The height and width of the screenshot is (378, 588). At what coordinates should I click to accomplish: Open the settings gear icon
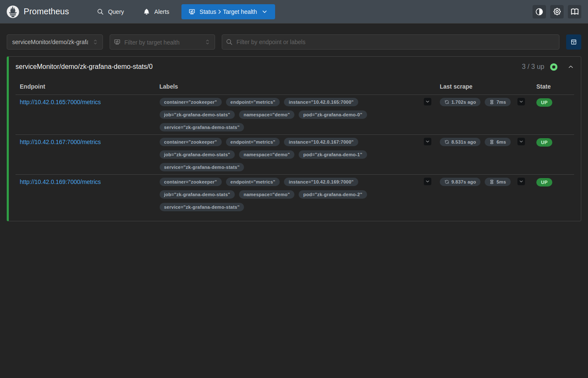click(x=557, y=12)
